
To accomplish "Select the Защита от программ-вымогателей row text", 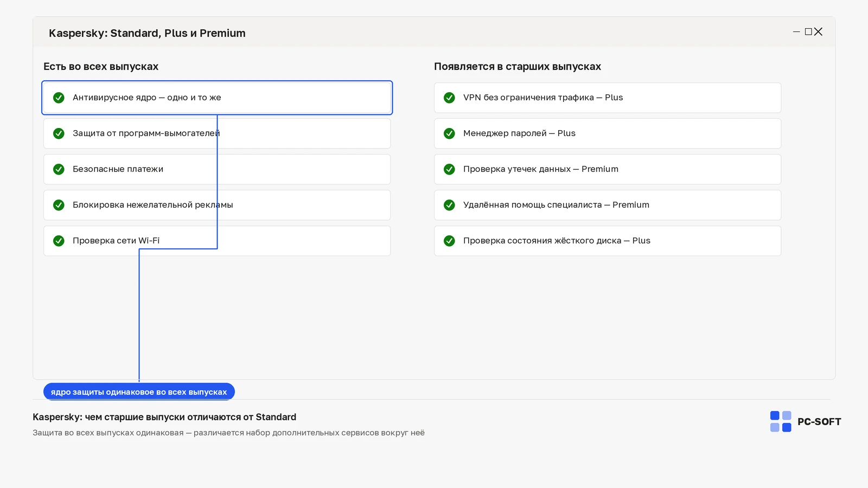I will tap(146, 133).
